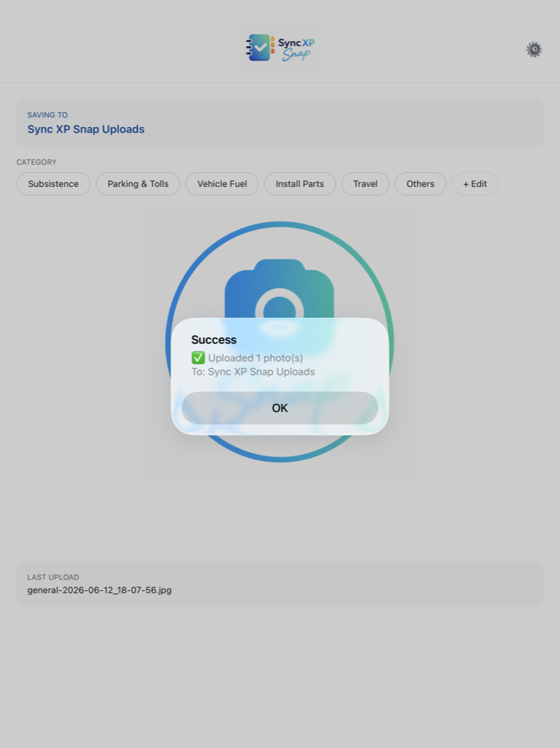Click the LAST UPLOAD label
Screen dimensions: 560x748
coord(53,577)
